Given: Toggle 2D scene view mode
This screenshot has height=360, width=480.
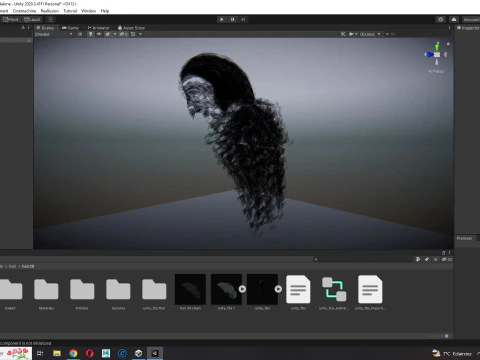Looking at the screenshot, I should (x=80, y=34).
